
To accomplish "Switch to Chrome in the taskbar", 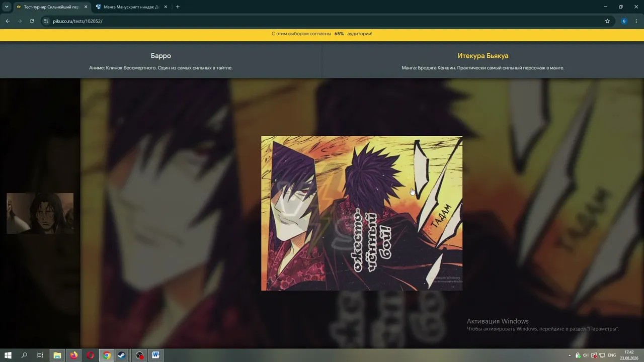I will pos(107,355).
